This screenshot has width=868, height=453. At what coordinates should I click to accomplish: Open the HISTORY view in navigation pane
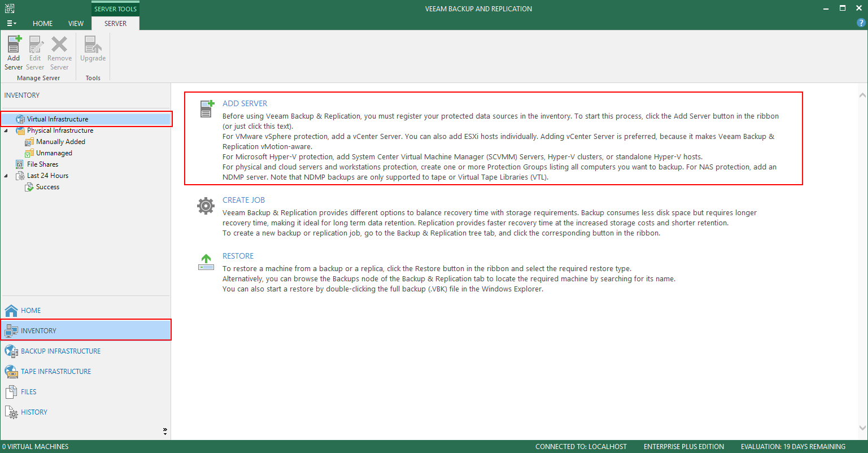click(x=85, y=412)
